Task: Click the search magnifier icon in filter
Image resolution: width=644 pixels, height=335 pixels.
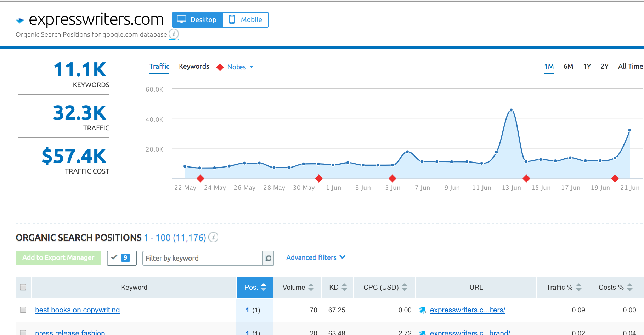Action: click(268, 258)
